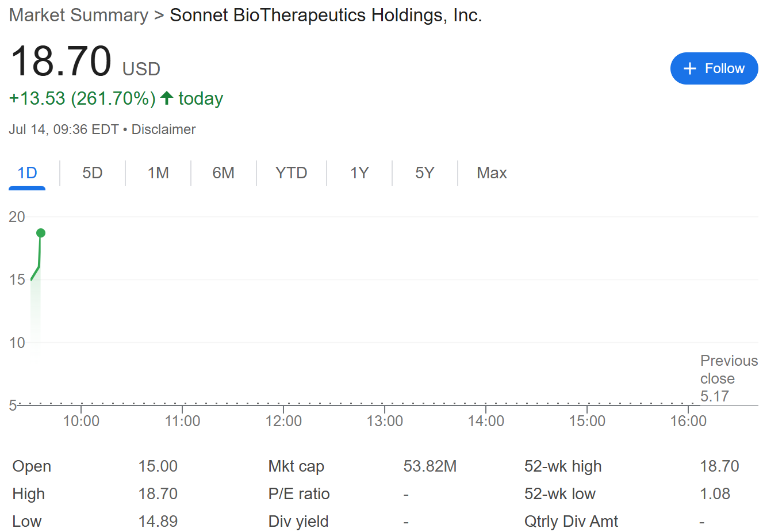Go to Market Summary breadcrumb
The image size is (763, 532).
point(79,15)
